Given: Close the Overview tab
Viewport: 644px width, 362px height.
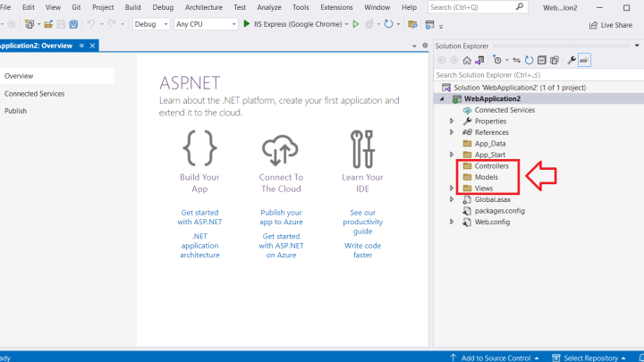Looking at the screenshot, I should (92, 46).
